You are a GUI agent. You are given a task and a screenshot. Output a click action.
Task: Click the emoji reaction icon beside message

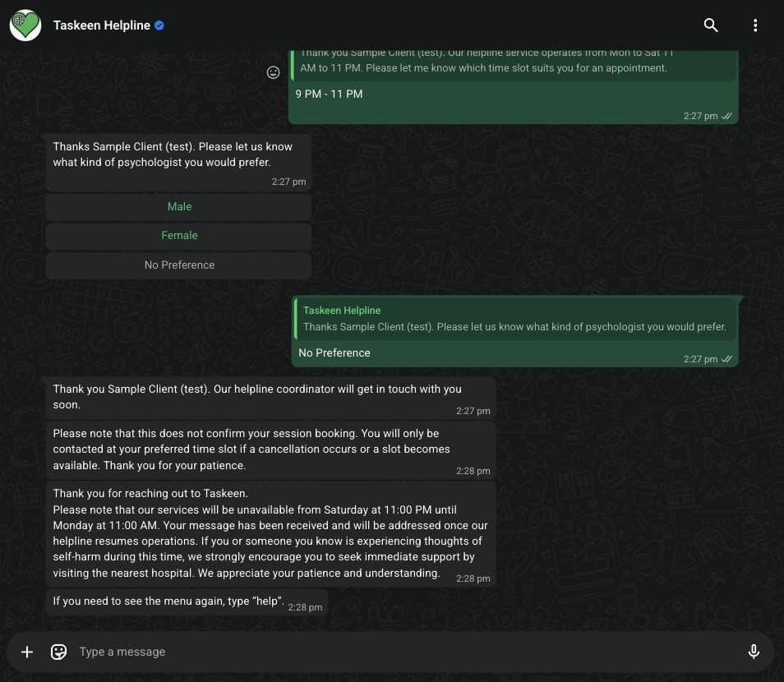[x=273, y=72]
